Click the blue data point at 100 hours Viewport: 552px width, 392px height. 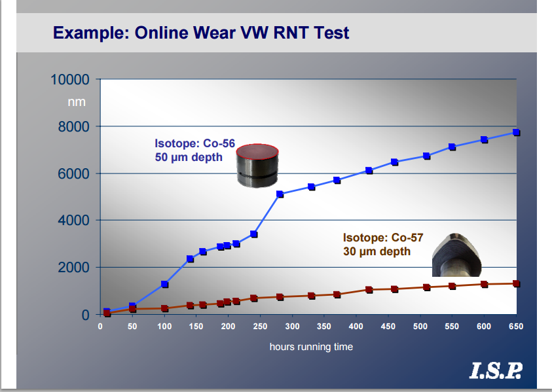tap(165, 284)
